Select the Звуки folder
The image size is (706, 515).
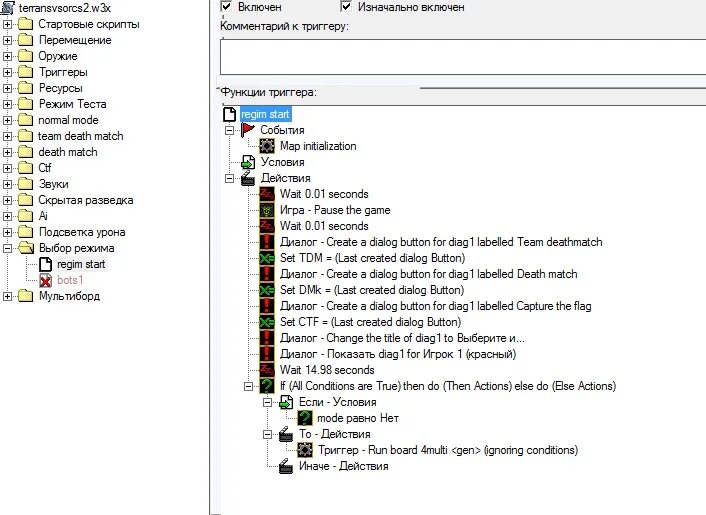click(54, 184)
